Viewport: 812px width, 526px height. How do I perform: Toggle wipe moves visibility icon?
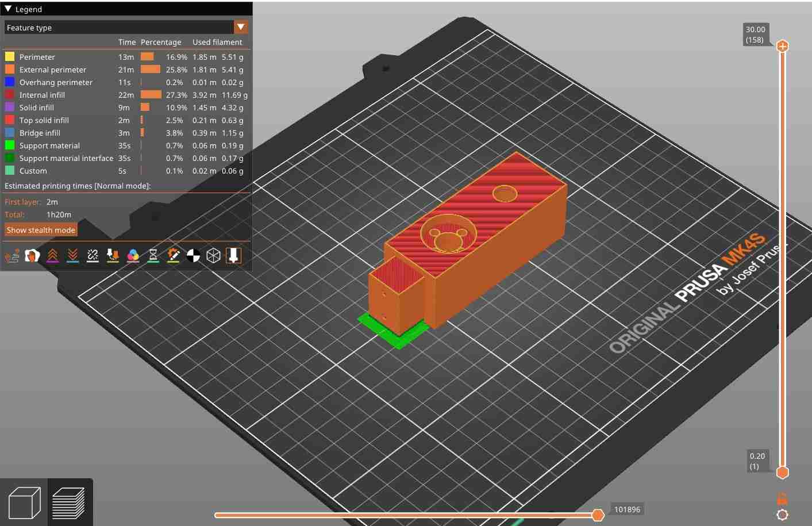point(32,255)
